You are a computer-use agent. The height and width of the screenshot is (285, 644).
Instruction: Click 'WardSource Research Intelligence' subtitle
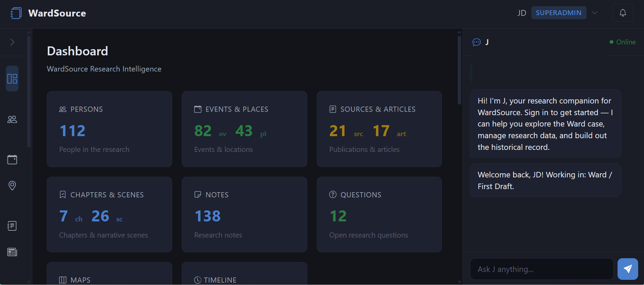click(x=104, y=69)
